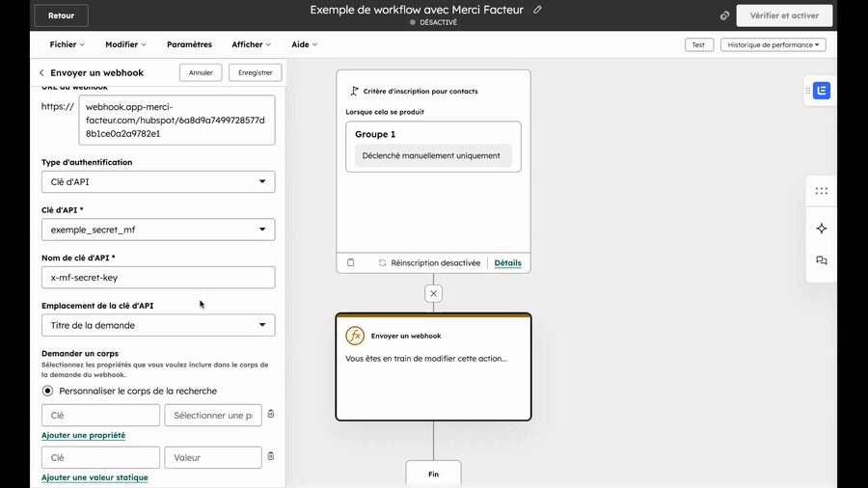
Task: Click the Enregistrer button
Action: coord(256,72)
